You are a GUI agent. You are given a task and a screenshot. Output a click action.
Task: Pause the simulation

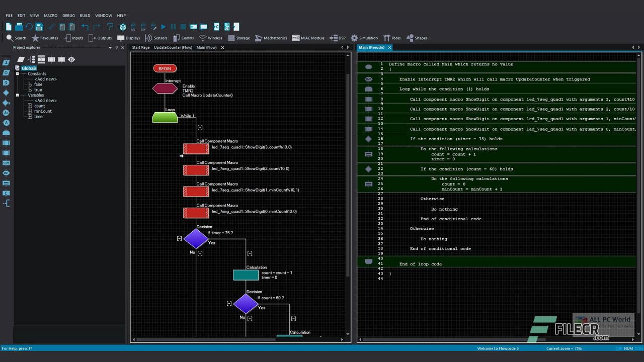point(173,27)
